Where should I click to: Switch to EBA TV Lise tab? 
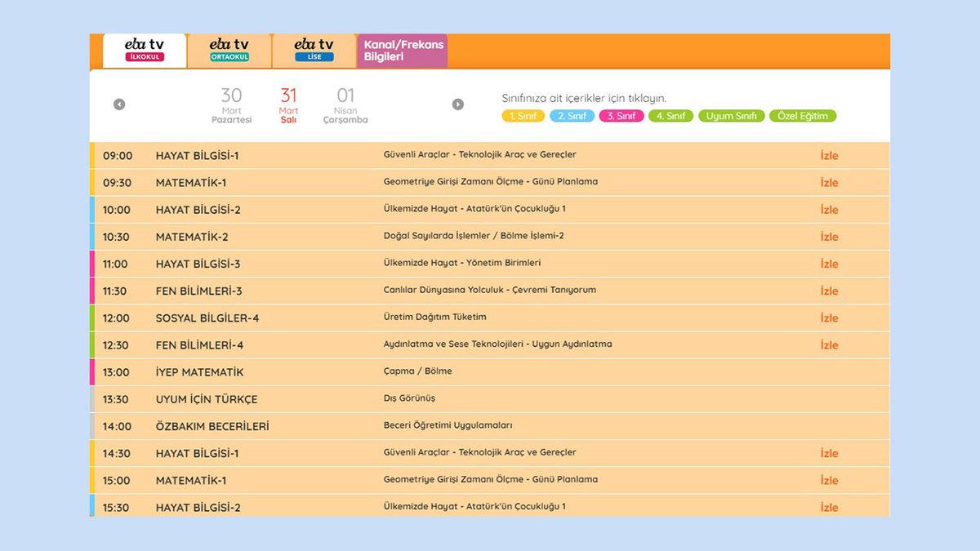(x=314, y=51)
